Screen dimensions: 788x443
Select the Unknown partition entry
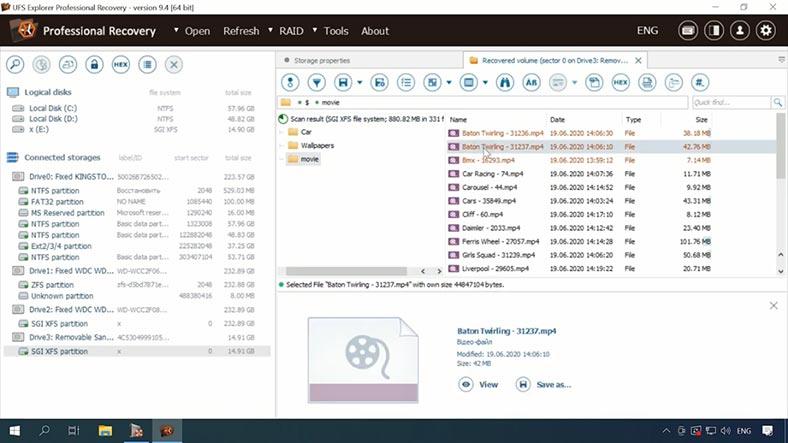[x=136, y=296]
